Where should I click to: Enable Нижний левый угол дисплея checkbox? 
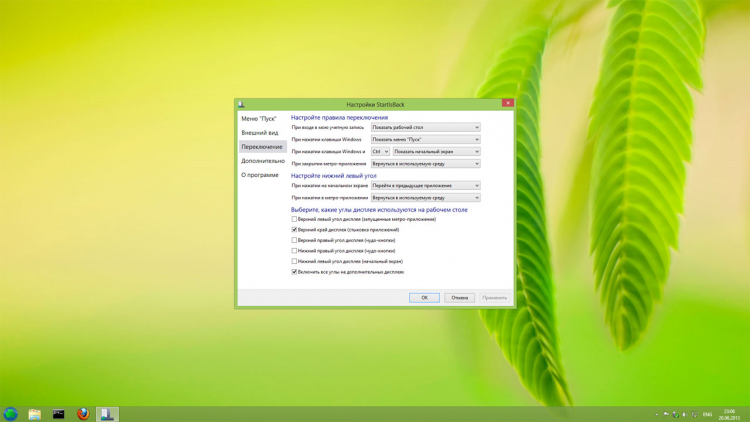pos(294,261)
